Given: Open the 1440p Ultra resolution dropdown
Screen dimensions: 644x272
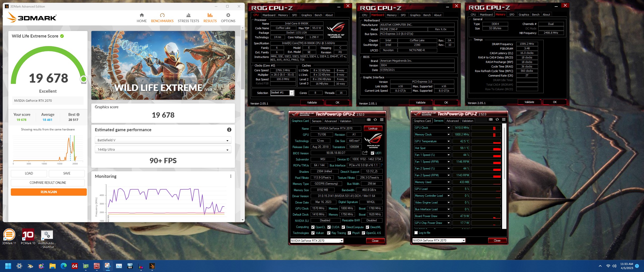Looking at the screenshot, I should tap(163, 149).
